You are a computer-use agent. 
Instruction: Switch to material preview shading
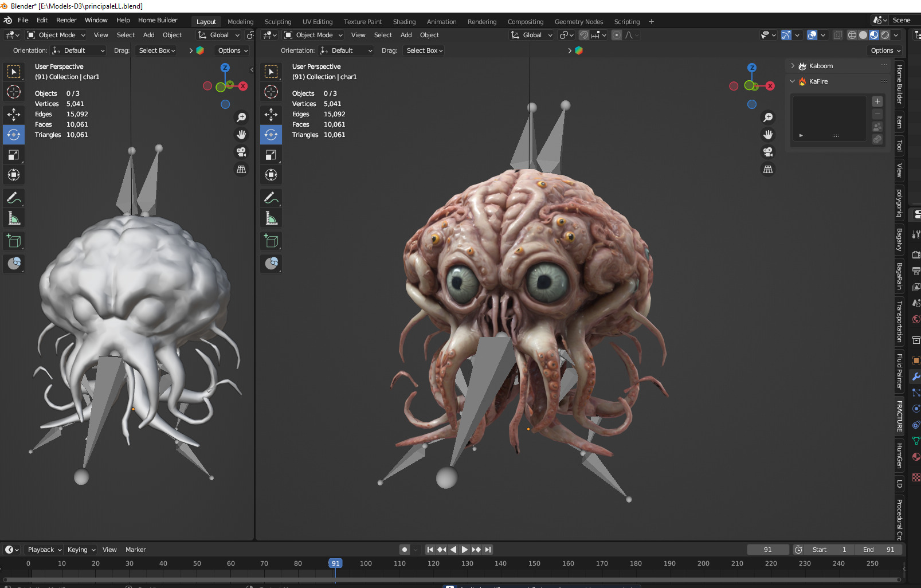coord(874,35)
